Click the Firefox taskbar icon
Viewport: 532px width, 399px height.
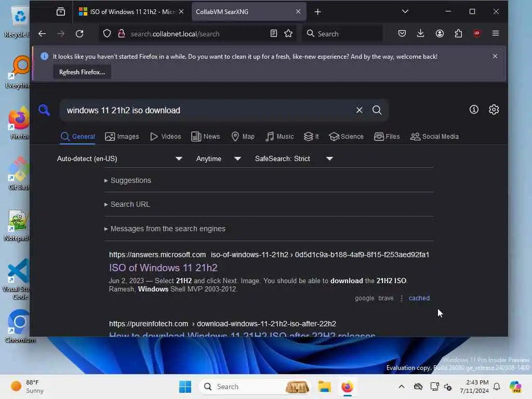[347, 387]
